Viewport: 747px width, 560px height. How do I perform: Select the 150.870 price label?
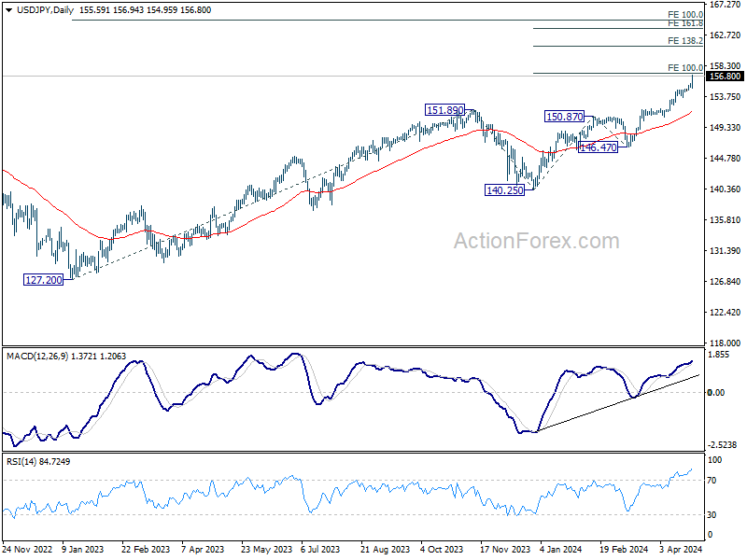(565, 117)
